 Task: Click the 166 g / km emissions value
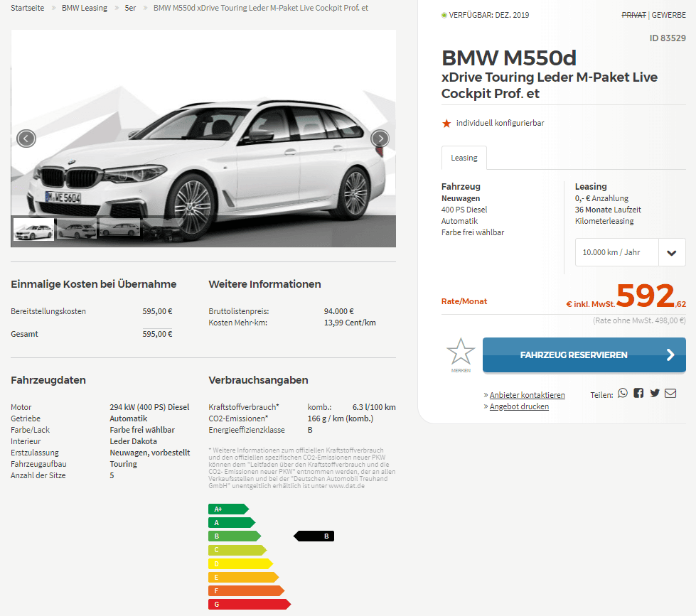tap(341, 418)
